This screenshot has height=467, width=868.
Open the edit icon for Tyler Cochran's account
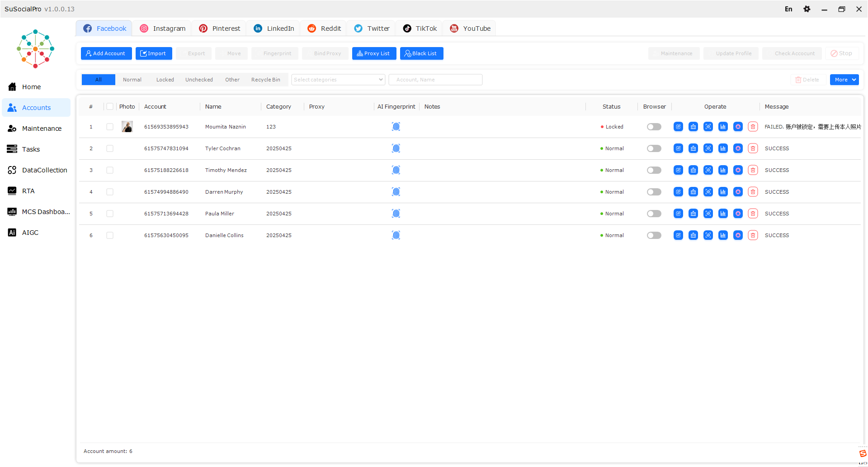point(678,148)
